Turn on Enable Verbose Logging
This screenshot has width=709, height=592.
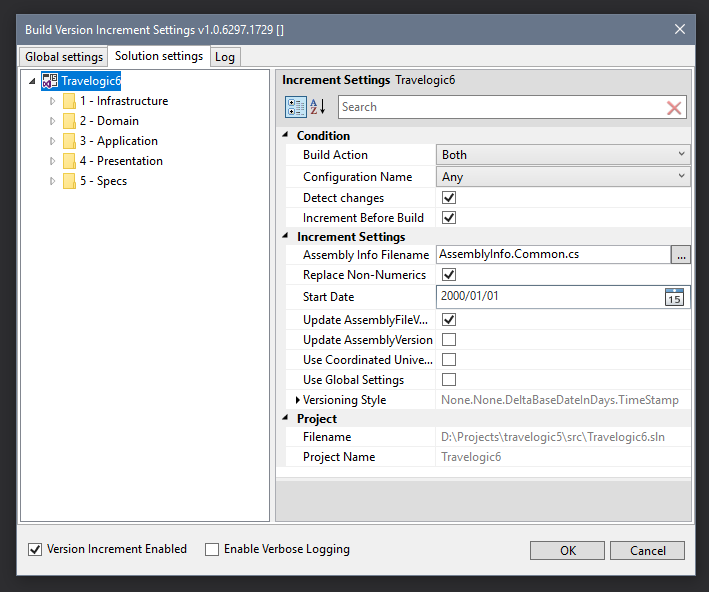[212, 549]
